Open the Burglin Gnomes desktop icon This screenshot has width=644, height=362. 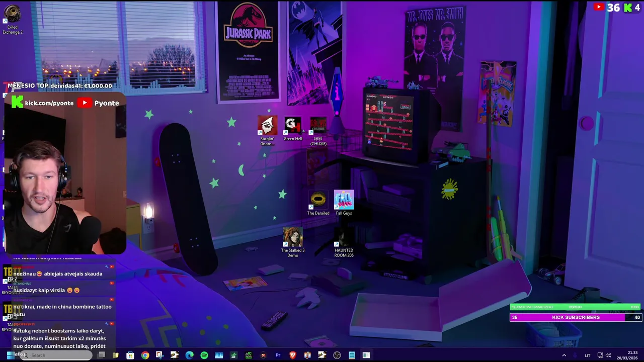[x=267, y=131]
